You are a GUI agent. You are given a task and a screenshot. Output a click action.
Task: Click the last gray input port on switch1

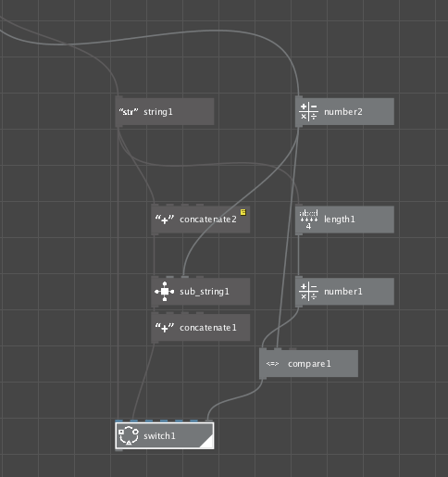pyautogui.click(x=209, y=421)
